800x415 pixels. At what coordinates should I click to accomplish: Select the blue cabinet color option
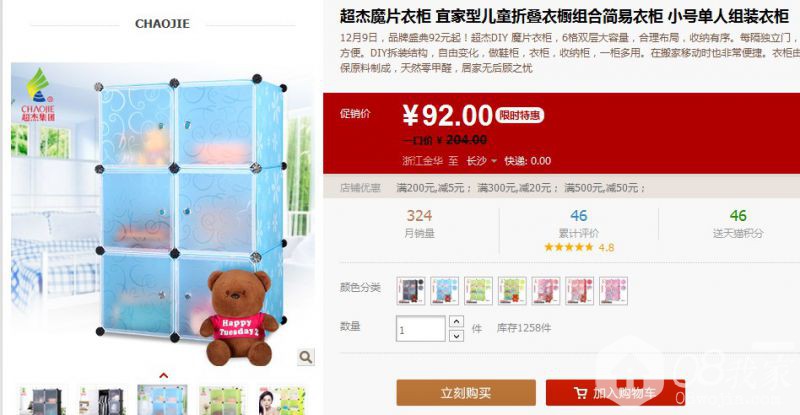(x=444, y=291)
